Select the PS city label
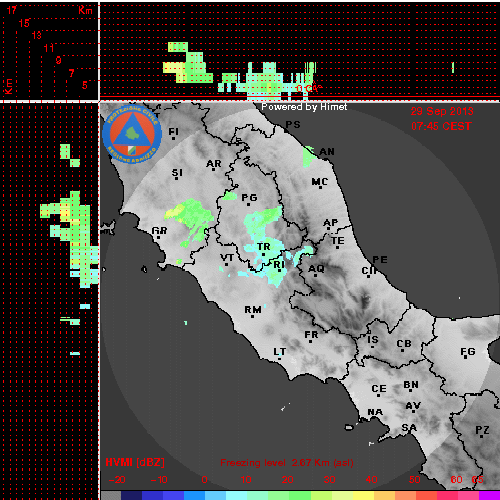 (x=293, y=124)
